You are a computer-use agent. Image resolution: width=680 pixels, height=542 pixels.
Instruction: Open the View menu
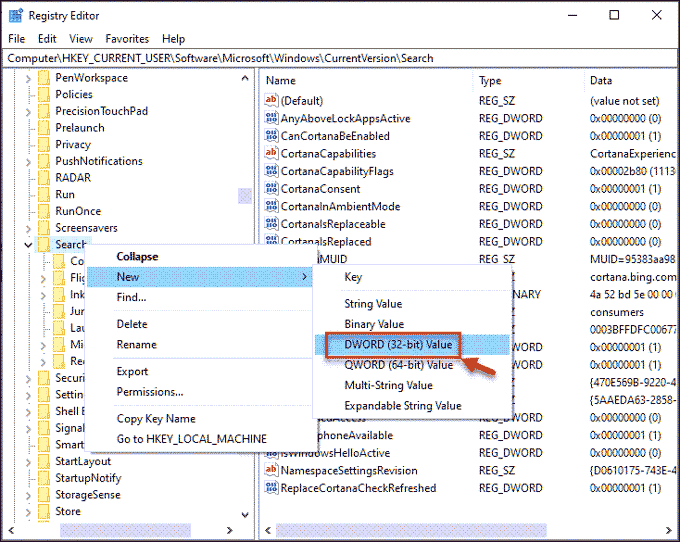pyautogui.click(x=81, y=39)
